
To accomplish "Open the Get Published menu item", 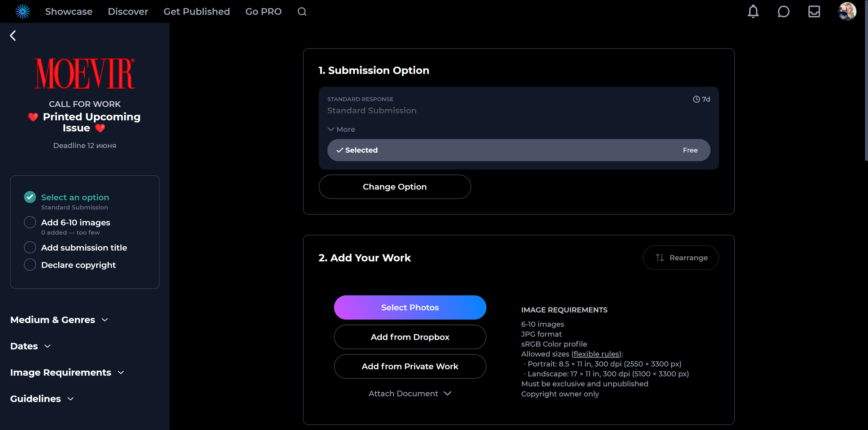I will [x=196, y=12].
